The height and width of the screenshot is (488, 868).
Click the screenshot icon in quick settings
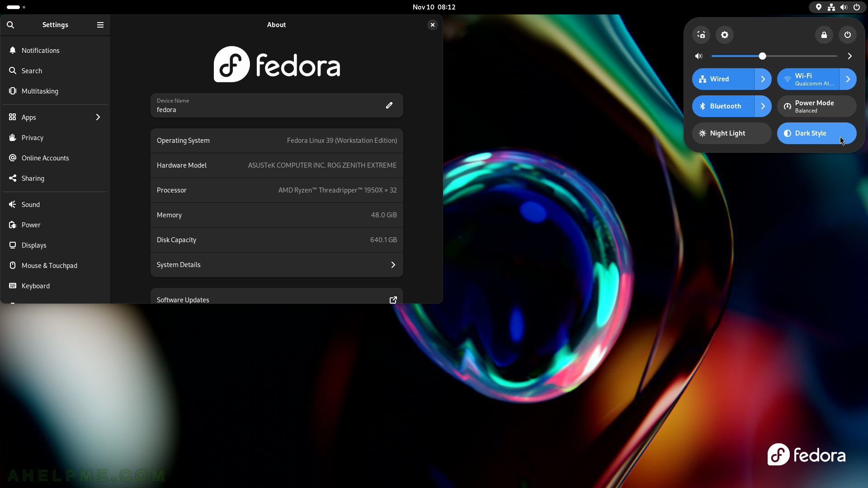tap(701, 35)
